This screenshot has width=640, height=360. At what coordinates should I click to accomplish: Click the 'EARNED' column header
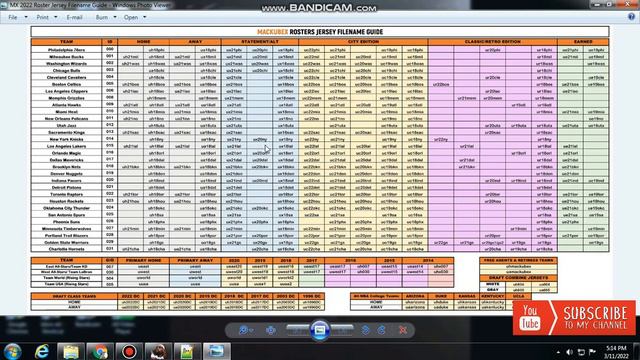tap(583, 42)
